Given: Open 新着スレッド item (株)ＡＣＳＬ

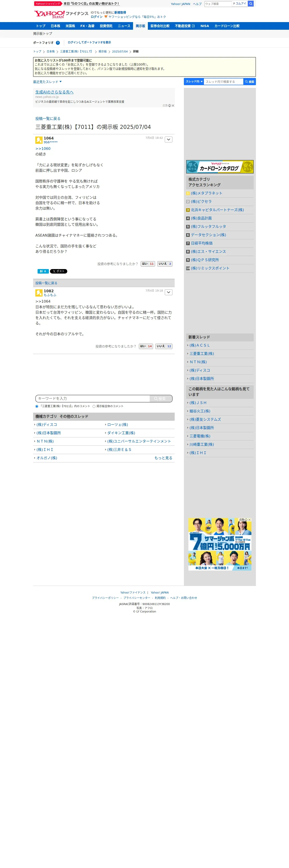Looking at the screenshot, I should [199, 345].
